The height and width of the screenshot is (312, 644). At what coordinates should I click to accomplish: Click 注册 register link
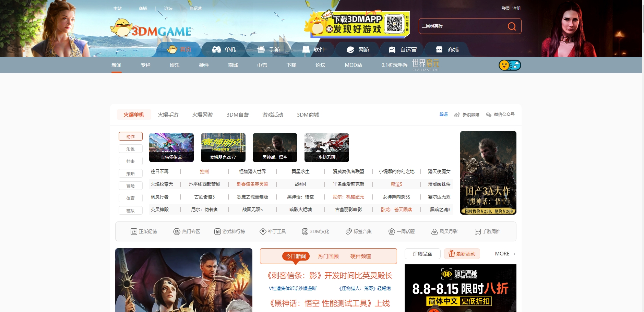coord(516,8)
